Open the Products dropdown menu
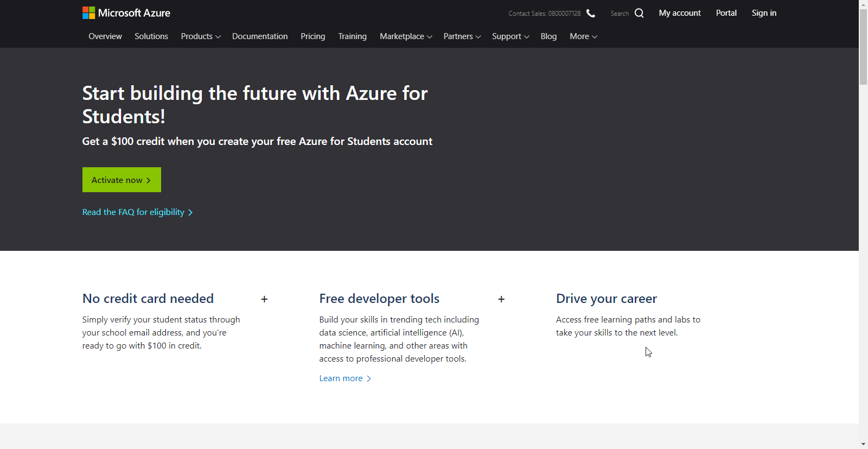This screenshot has width=868, height=449. click(201, 36)
